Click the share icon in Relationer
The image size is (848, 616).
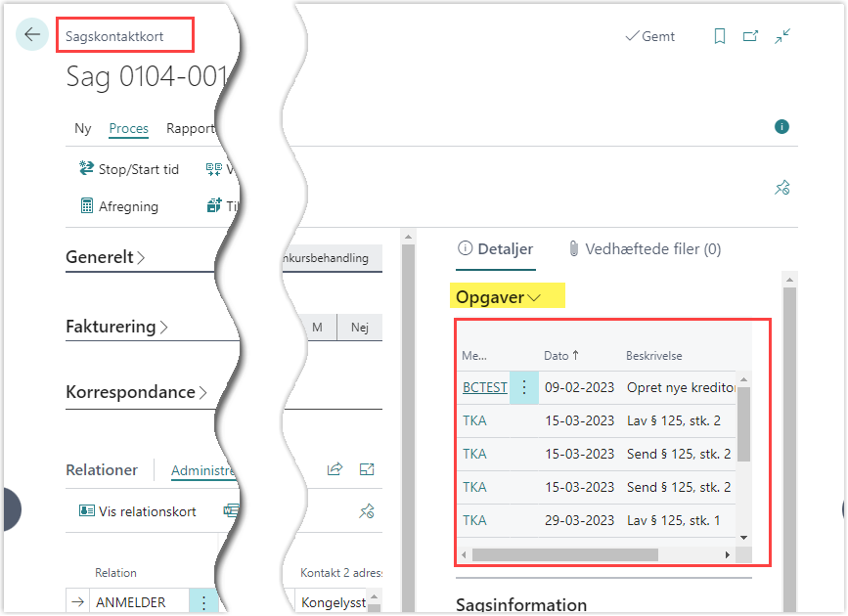tap(335, 469)
